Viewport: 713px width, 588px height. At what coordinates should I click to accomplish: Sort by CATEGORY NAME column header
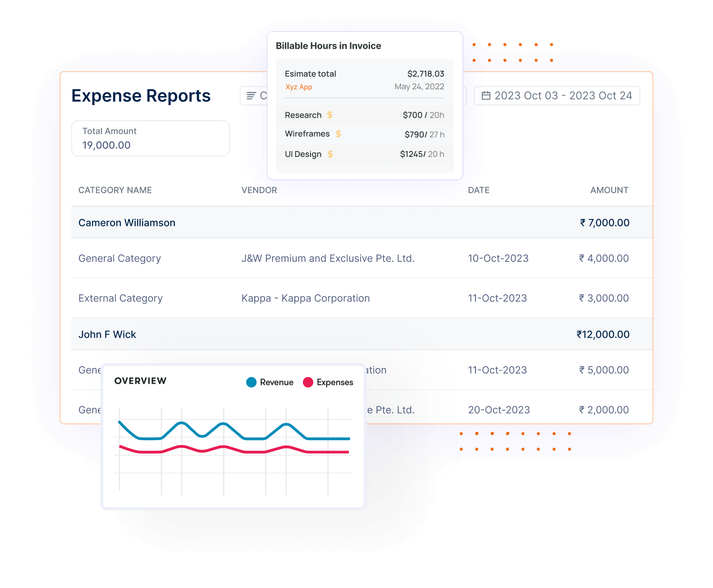tap(115, 190)
